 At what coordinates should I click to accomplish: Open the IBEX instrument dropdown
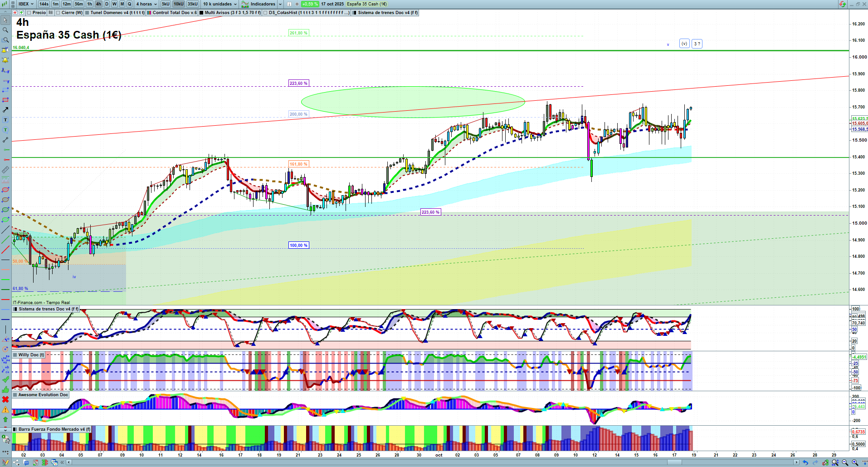[26, 4]
